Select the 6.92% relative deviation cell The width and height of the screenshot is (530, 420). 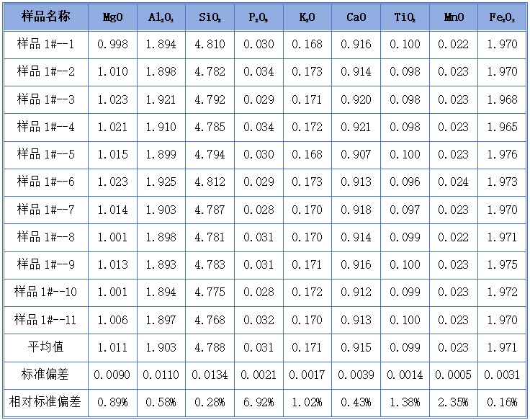coord(259,402)
